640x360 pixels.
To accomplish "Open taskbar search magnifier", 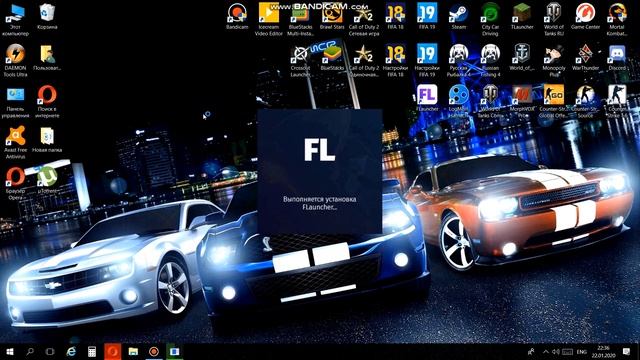I will click(30, 351).
